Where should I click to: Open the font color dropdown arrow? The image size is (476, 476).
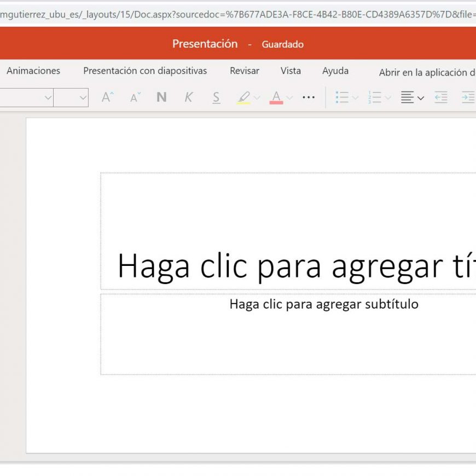[x=289, y=98]
